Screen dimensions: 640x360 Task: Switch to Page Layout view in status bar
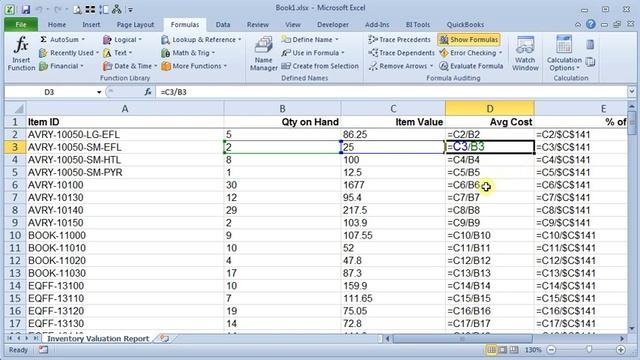[502, 350]
